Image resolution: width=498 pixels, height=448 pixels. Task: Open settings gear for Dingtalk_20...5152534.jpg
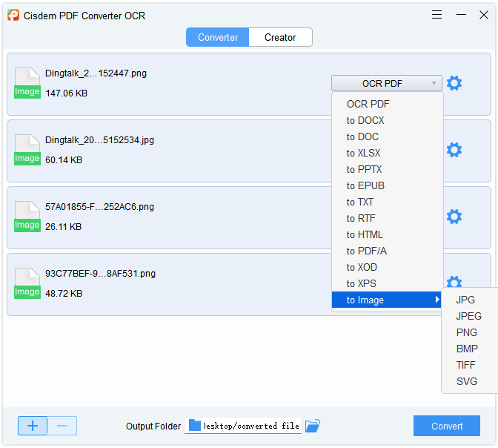tap(454, 150)
